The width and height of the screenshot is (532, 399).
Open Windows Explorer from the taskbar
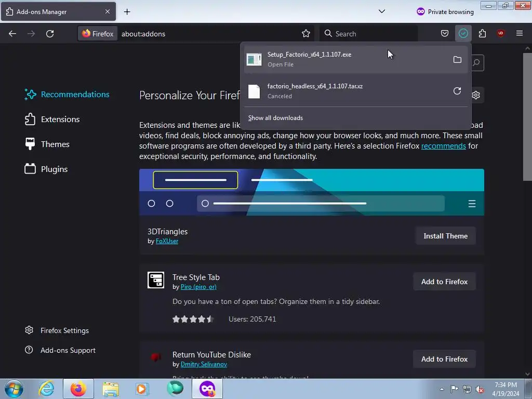pyautogui.click(x=111, y=389)
